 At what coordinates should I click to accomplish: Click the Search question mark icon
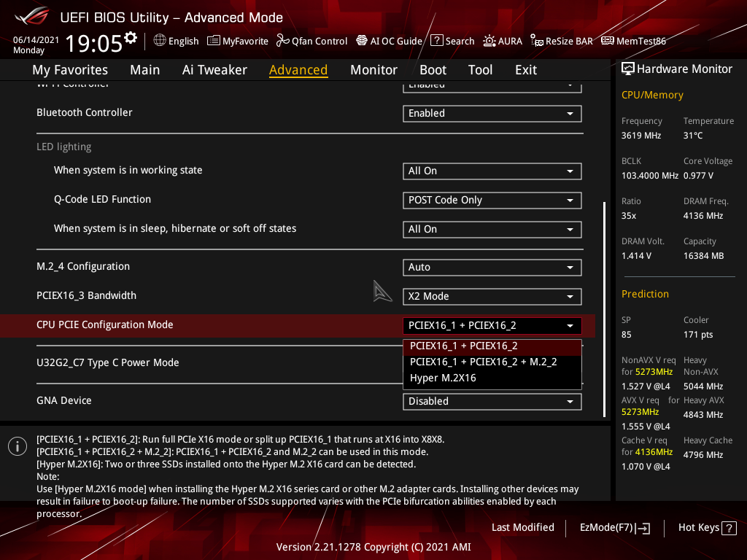436,41
